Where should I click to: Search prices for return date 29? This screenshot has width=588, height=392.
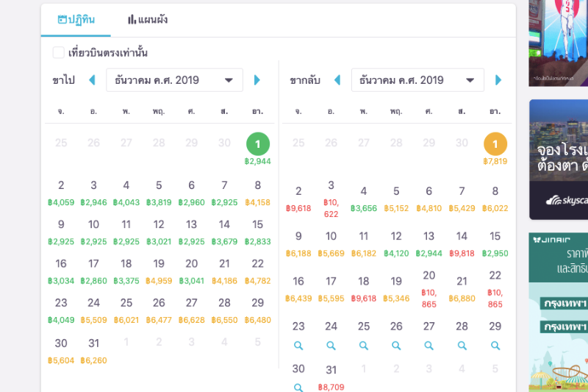click(495, 346)
